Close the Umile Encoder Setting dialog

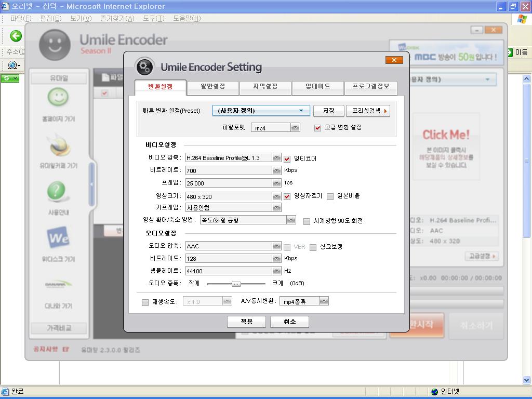pos(394,60)
